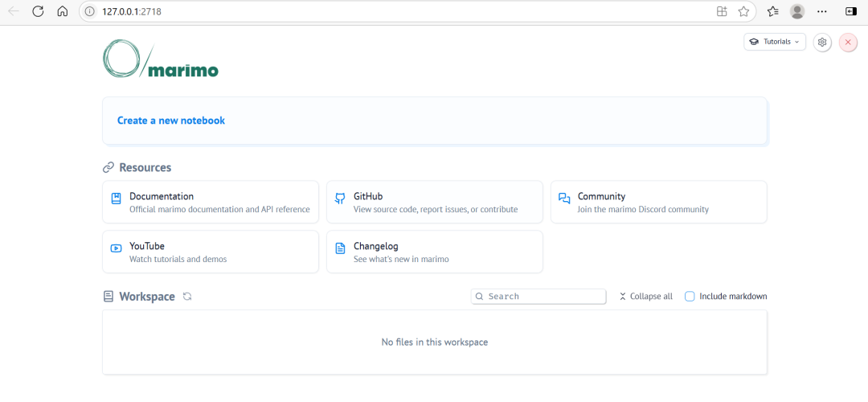868x402 pixels.
Task: Collapse all workspace folders
Action: (645, 297)
